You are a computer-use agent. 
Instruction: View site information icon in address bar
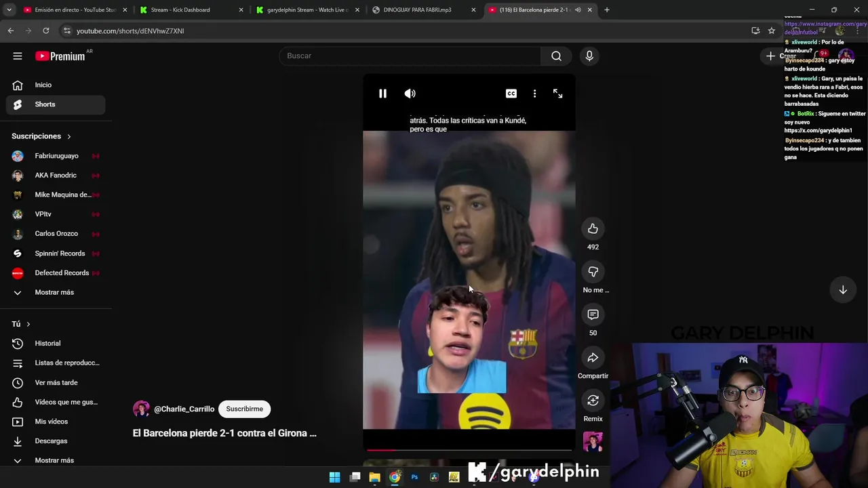[x=66, y=30]
